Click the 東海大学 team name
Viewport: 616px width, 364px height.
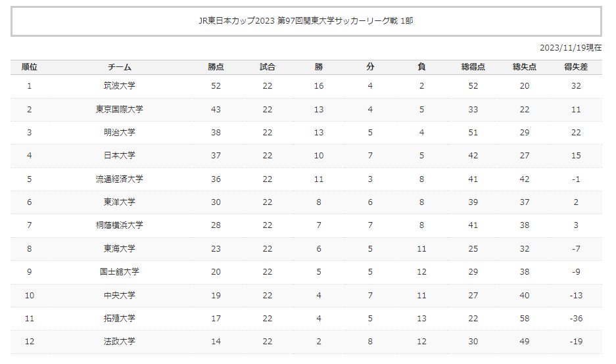tap(120, 248)
